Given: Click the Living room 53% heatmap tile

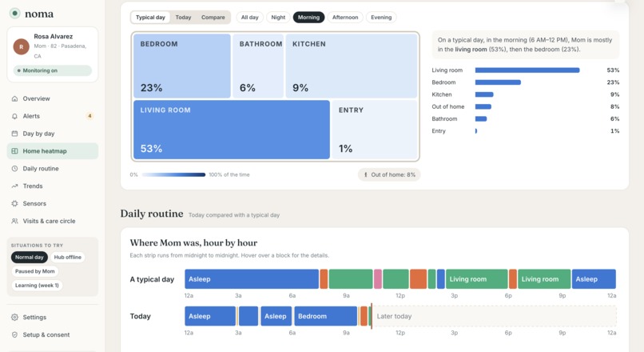Looking at the screenshot, I should point(232,130).
